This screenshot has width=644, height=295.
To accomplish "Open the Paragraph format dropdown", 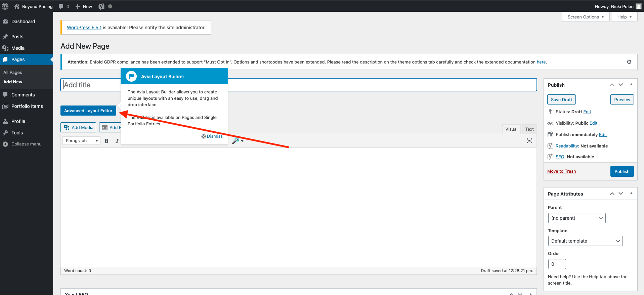I will click(81, 140).
